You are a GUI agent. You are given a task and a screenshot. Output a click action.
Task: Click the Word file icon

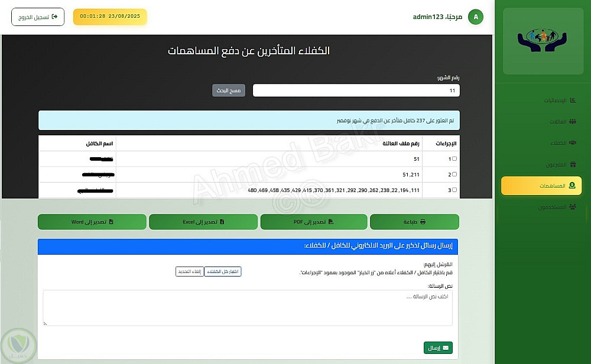click(x=111, y=222)
